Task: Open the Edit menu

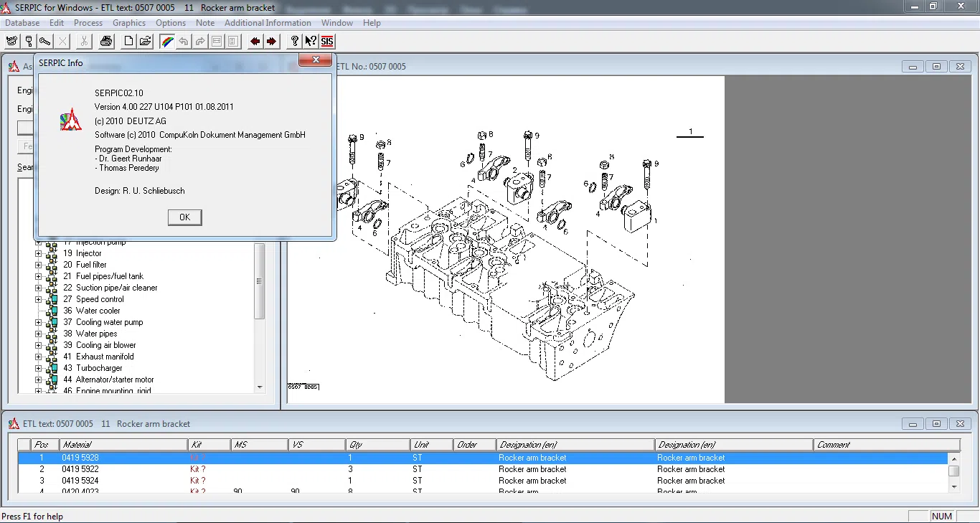Action: (57, 23)
